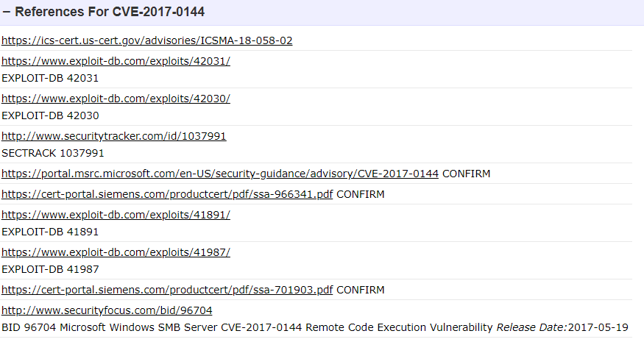644x342 pixels.
Task: Visit the securitytracker.com 1037991 link
Action: coord(114,136)
